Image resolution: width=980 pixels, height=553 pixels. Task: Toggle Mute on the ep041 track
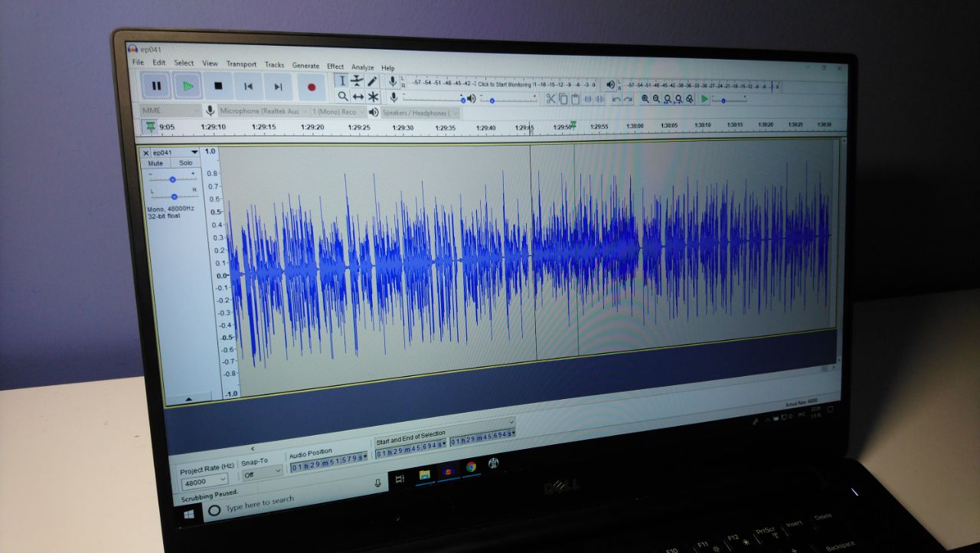pyautogui.click(x=155, y=163)
